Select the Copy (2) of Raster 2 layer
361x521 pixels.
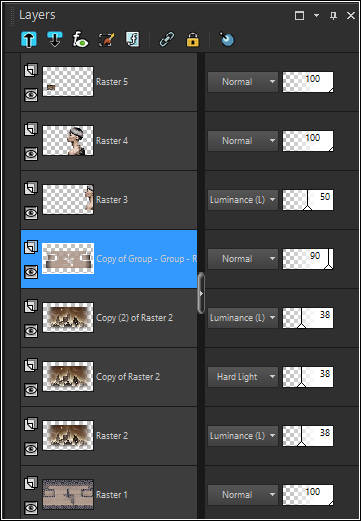[109, 318]
